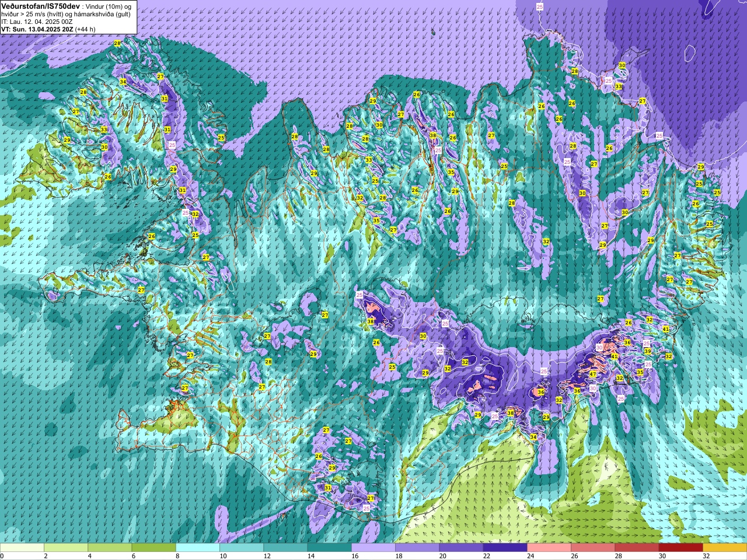Image resolution: width=747 pixels, height=560 pixels.
Task: Select the salmon 26–28 legend swatch
Action: (593, 548)
